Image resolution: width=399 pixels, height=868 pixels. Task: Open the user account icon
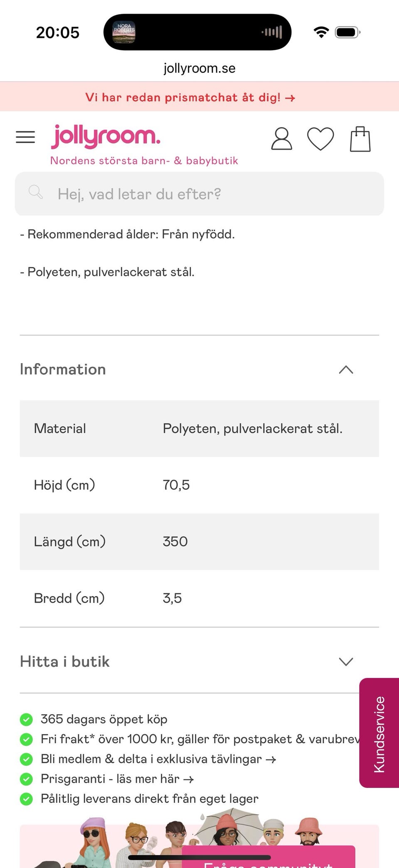tap(281, 138)
